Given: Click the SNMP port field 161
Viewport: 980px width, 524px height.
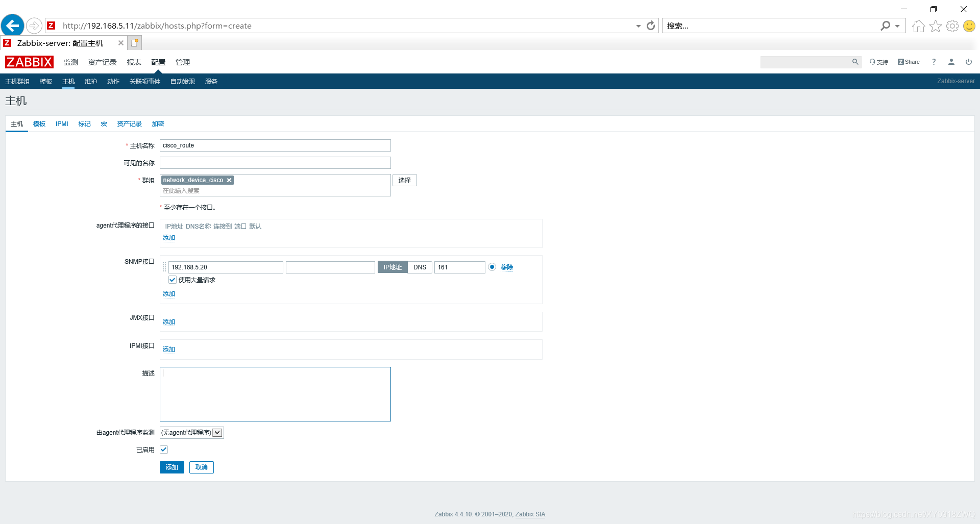Looking at the screenshot, I should [x=460, y=267].
